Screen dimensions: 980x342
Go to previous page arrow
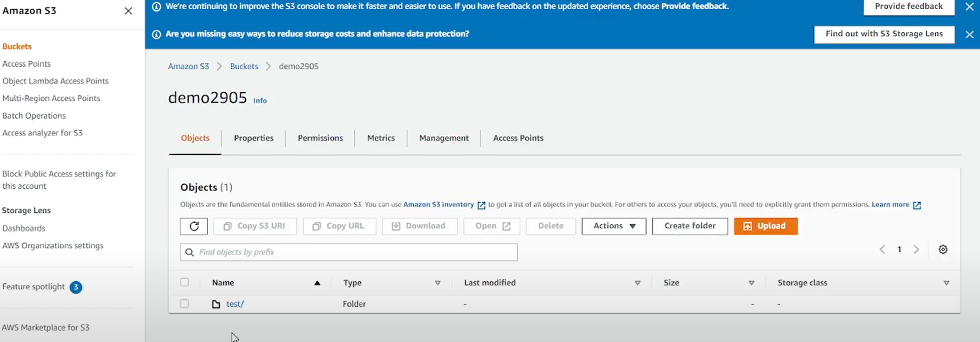click(882, 250)
